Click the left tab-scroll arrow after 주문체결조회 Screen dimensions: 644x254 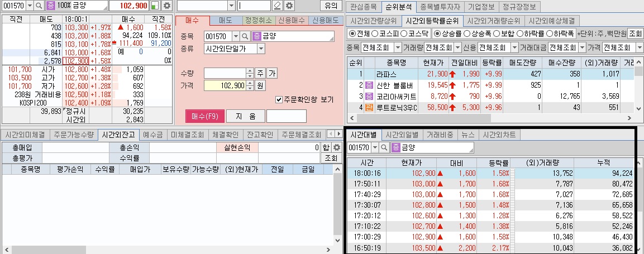pyautogui.click(x=330, y=135)
